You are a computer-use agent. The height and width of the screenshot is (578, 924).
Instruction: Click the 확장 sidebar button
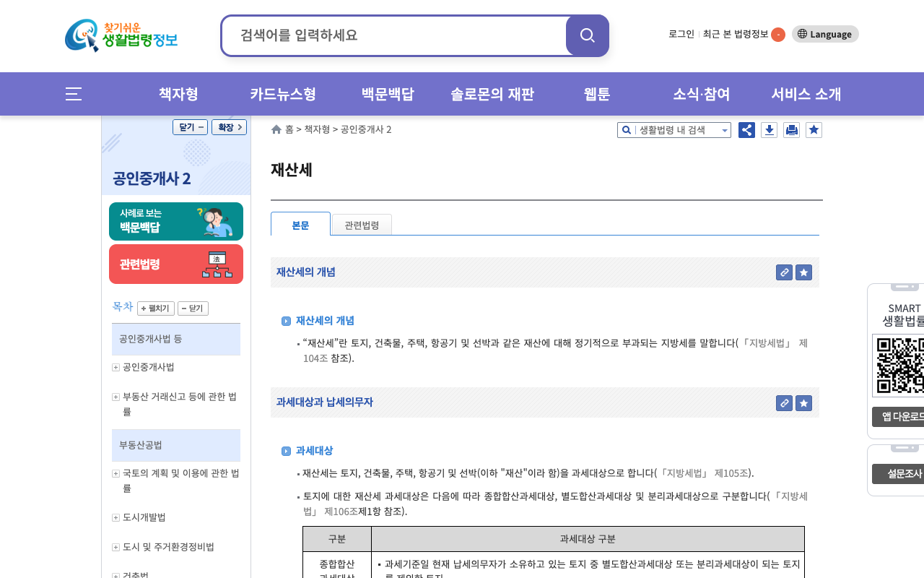(x=229, y=127)
